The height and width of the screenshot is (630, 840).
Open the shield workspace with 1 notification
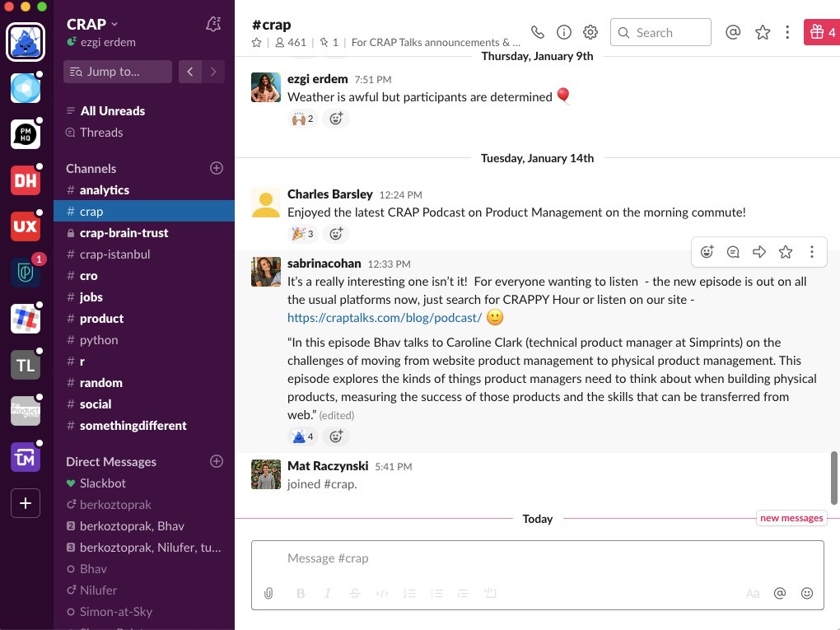pyautogui.click(x=26, y=273)
